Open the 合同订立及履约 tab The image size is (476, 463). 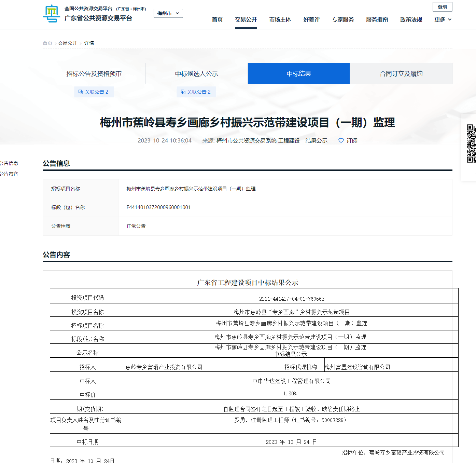tap(401, 73)
